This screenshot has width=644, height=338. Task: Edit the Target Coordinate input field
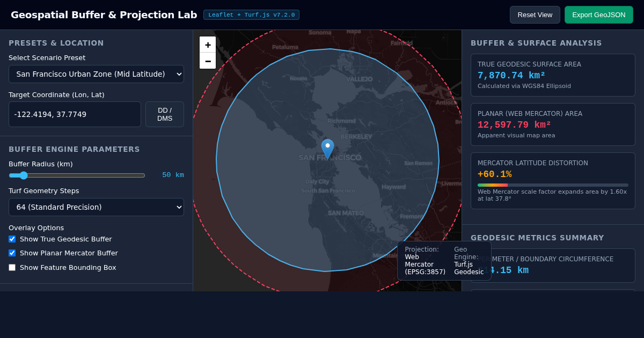(x=75, y=114)
